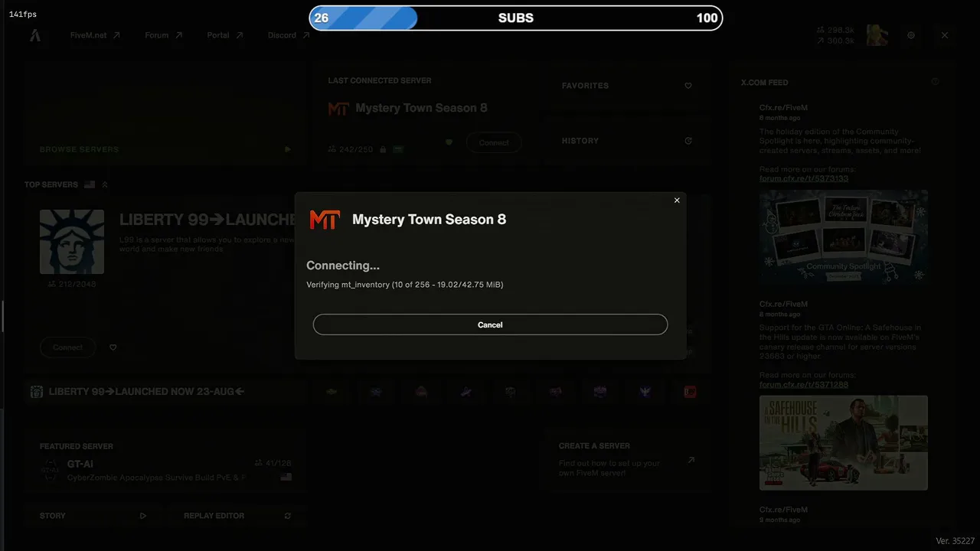
Task: Click the Browse Servers play arrow
Action: 288,149
